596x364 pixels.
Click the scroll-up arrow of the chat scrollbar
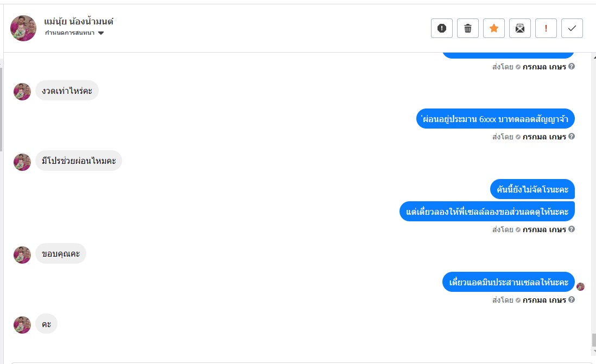point(593,56)
